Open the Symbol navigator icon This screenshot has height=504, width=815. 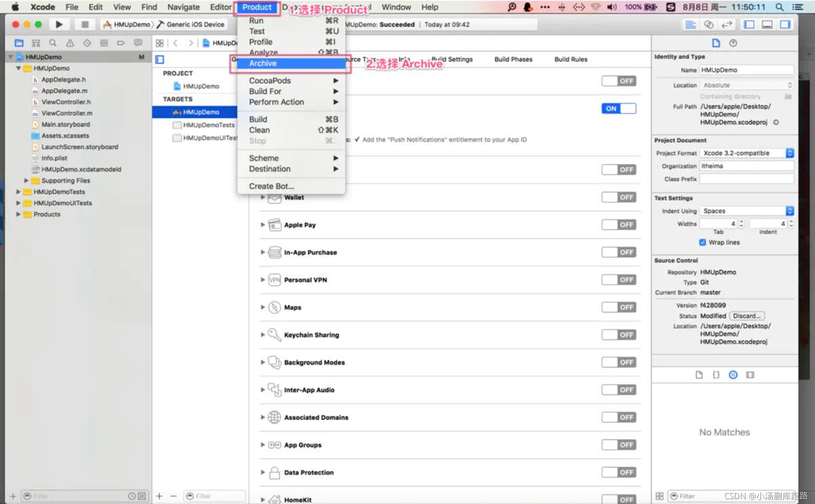click(36, 43)
